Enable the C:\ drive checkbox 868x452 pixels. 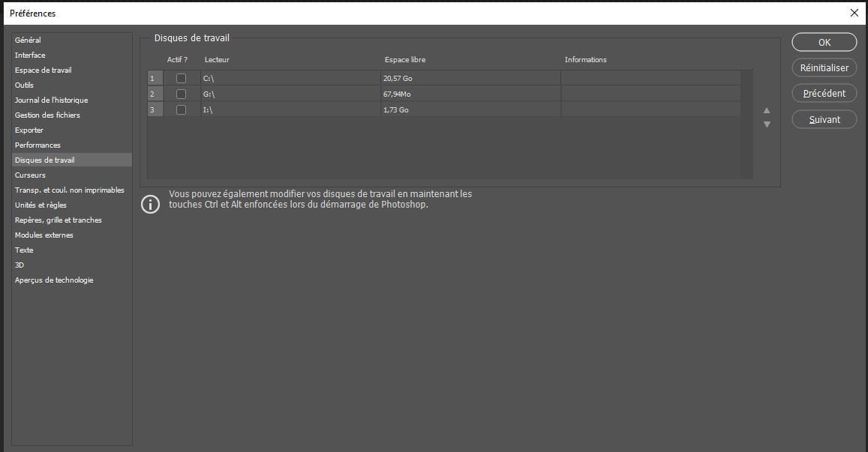click(181, 79)
